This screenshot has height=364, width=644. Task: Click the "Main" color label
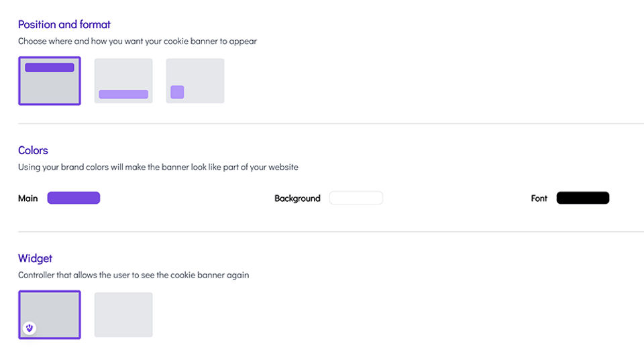pos(28,198)
